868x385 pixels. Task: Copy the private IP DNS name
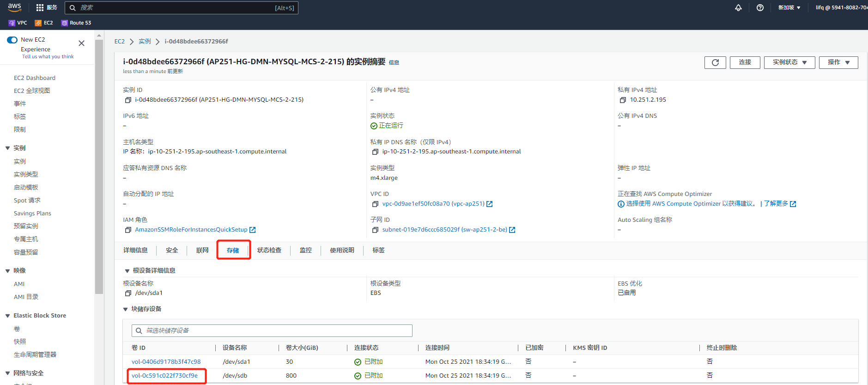[376, 152]
